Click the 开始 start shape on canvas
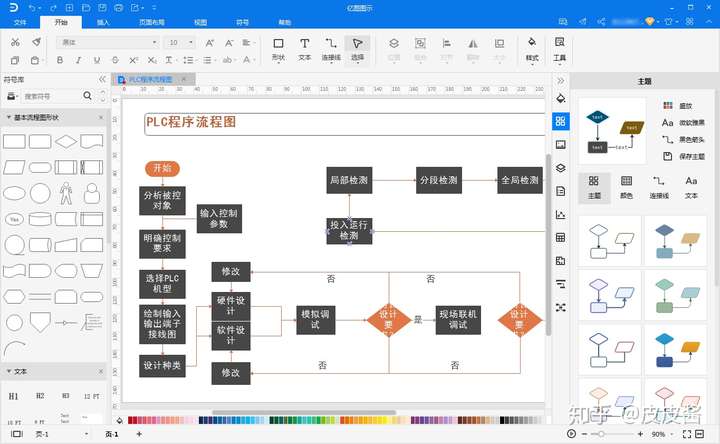This screenshot has height=444, width=720. (x=162, y=169)
